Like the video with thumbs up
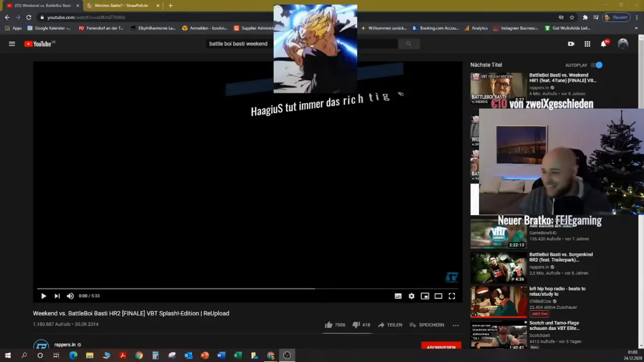 [x=329, y=325]
